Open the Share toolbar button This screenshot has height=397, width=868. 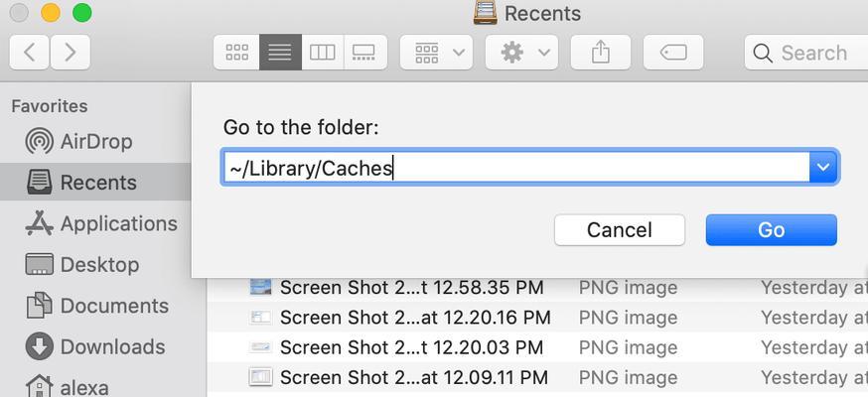(601, 53)
